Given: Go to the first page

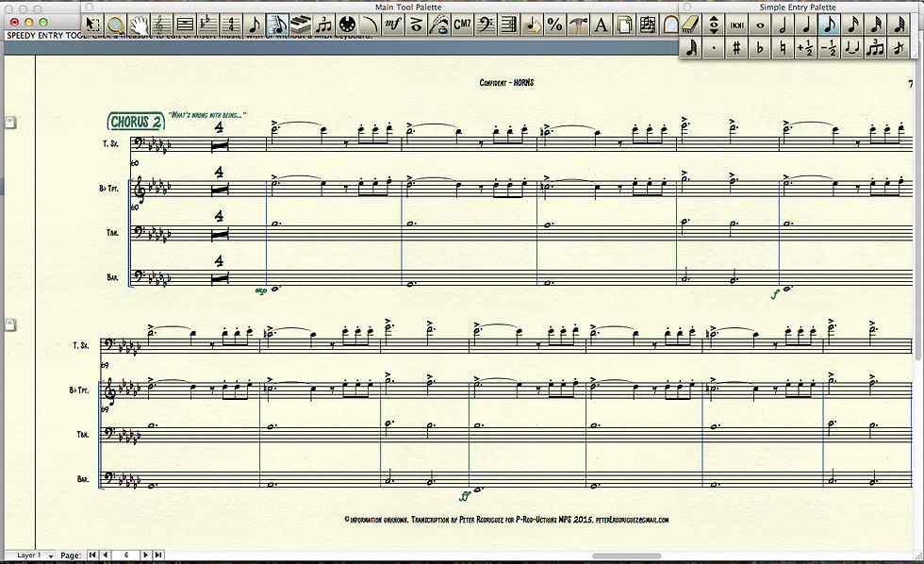Looking at the screenshot, I should coord(92,555).
